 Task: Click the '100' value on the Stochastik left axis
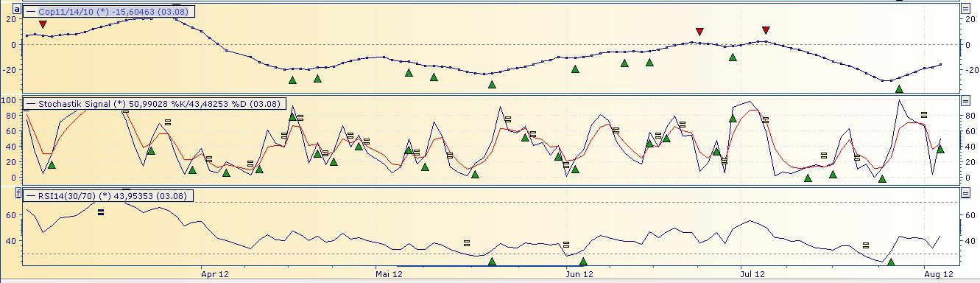click(9, 99)
